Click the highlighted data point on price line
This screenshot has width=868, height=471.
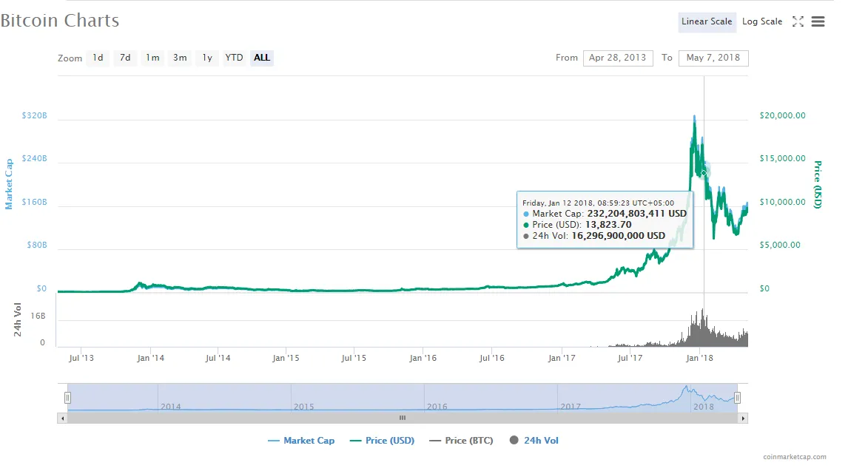[x=704, y=173]
